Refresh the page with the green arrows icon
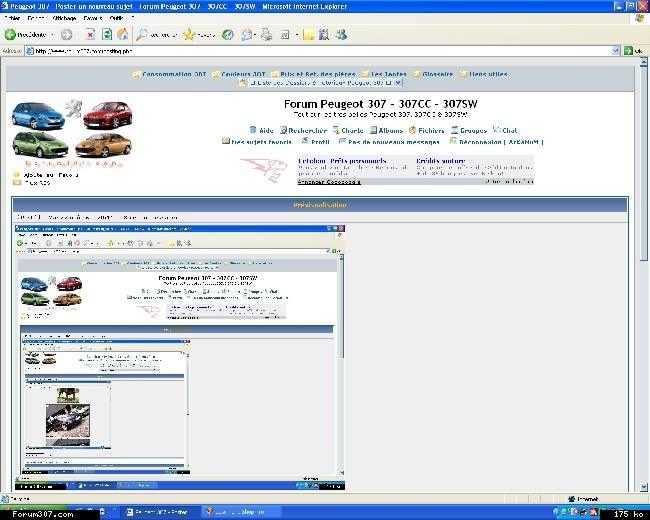The height and width of the screenshot is (520, 650). (x=107, y=35)
